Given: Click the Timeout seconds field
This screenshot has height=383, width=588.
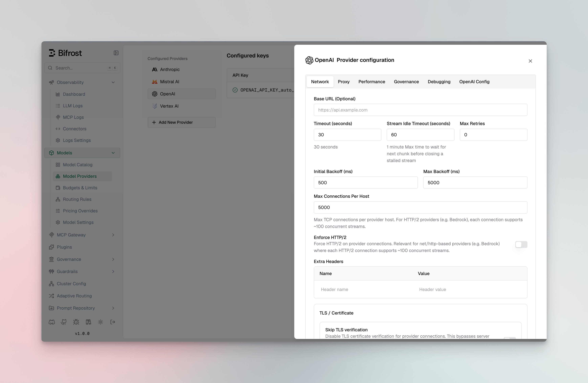Looking at the screenshot, I should pyautogui.click(x=347, y=135).
